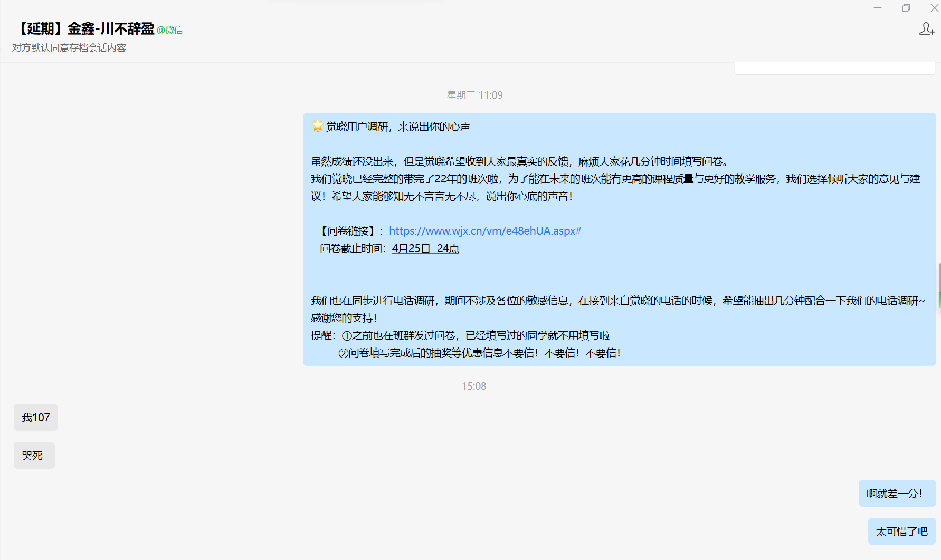Screen dimensions: 941x560
Task: Restore down the chat window
Action: pyautogui.click(x=906, y=8)
